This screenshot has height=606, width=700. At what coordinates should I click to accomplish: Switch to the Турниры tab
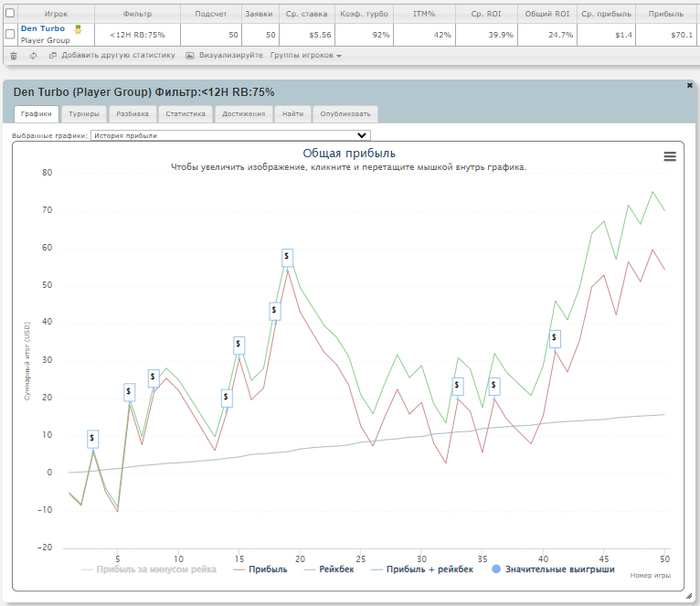[x=84, y=114]
